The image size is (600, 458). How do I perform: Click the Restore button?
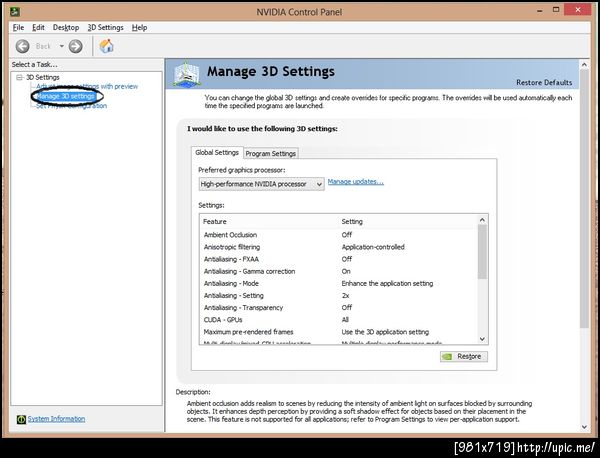click(x=464, y=357)
